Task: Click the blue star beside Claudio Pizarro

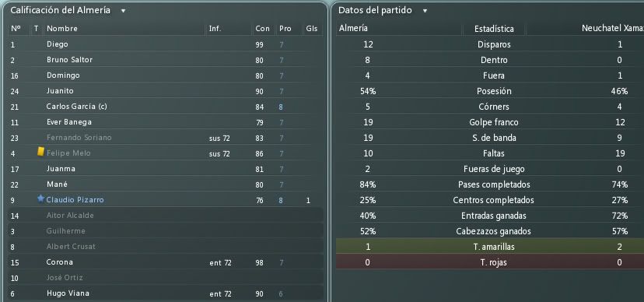Action: tap(40, 198)
